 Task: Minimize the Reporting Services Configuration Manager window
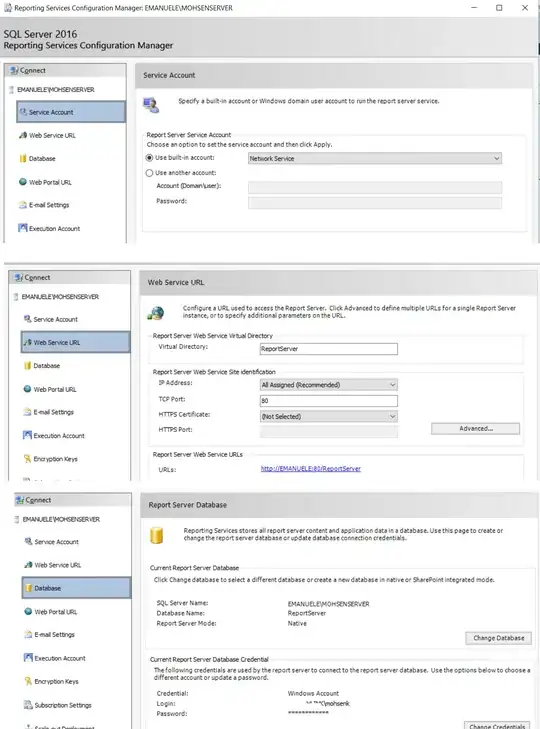(474, 8)
